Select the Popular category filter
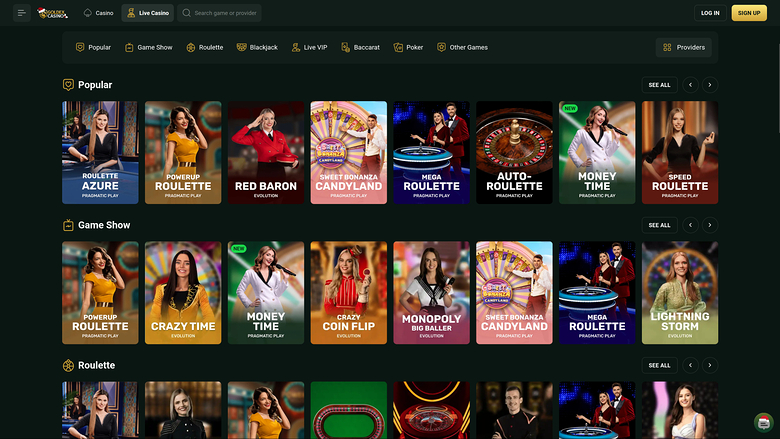Viewport: 780px width, 439px height. (93, 47)
